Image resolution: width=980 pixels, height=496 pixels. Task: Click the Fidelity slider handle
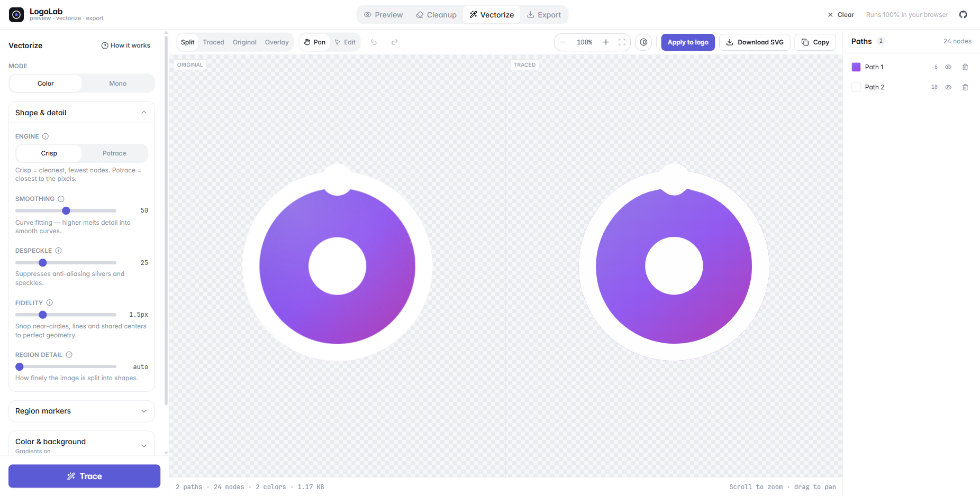[x=43, y=315]
